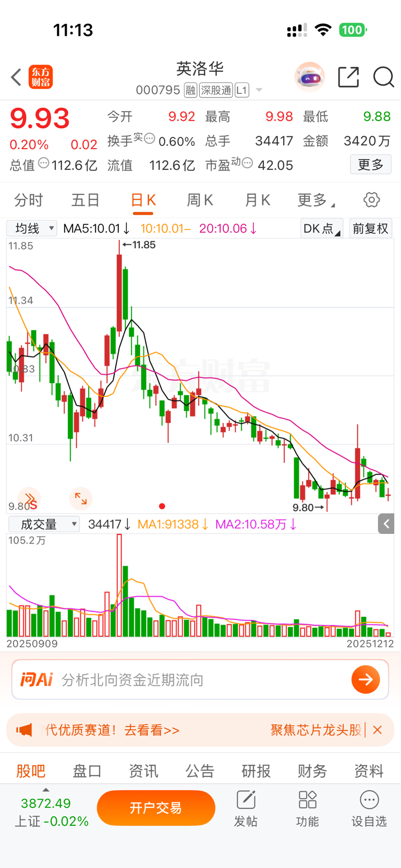401x868 pixels.
Task: Open the DK点 dropdown
Action: tap(322, 228)
